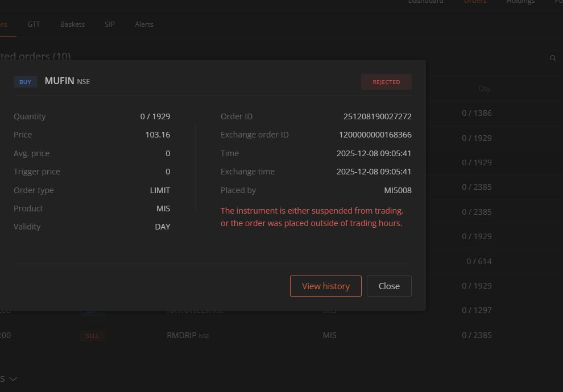Click the REJECTED status badge

pyautogui.click(x=386, y=82)
